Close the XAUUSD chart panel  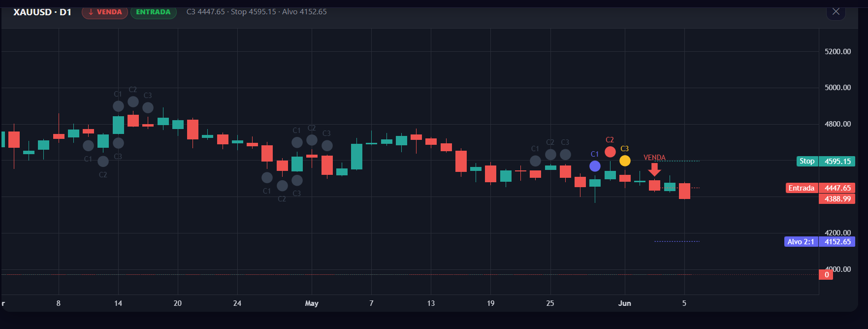[836, 11]
